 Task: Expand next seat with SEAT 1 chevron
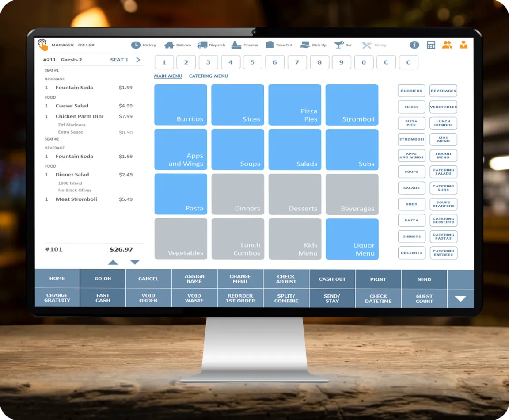point(138,60)
